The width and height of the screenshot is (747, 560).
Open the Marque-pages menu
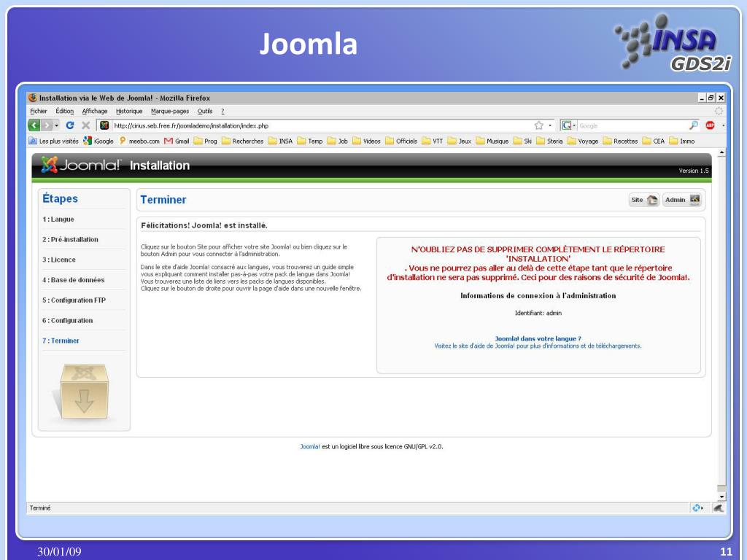click(x=170, y=111)
